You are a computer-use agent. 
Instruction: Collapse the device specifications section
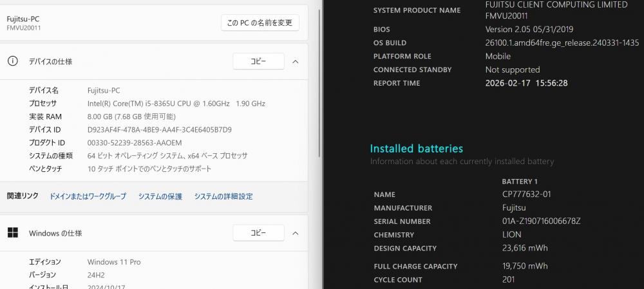click(296, 62)
